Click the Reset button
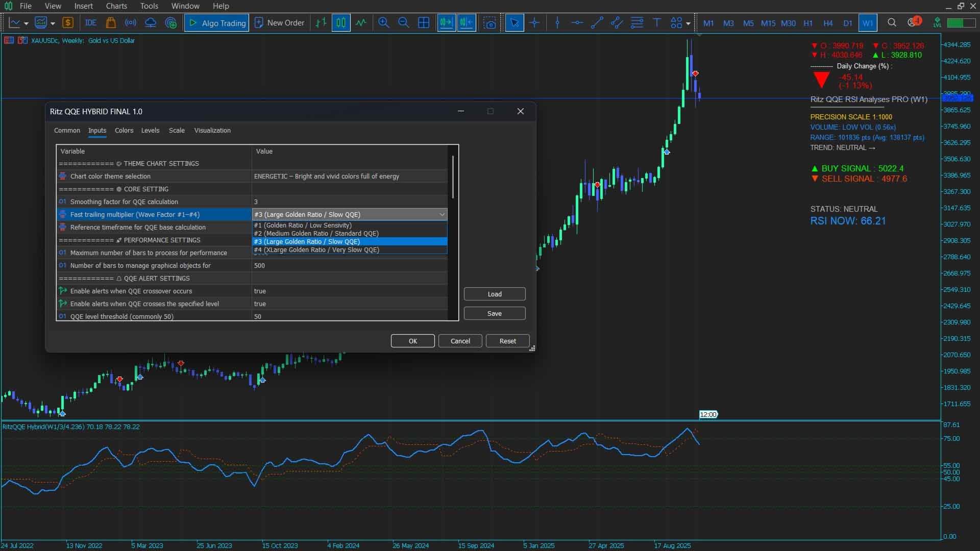 (x=507, y=341)
